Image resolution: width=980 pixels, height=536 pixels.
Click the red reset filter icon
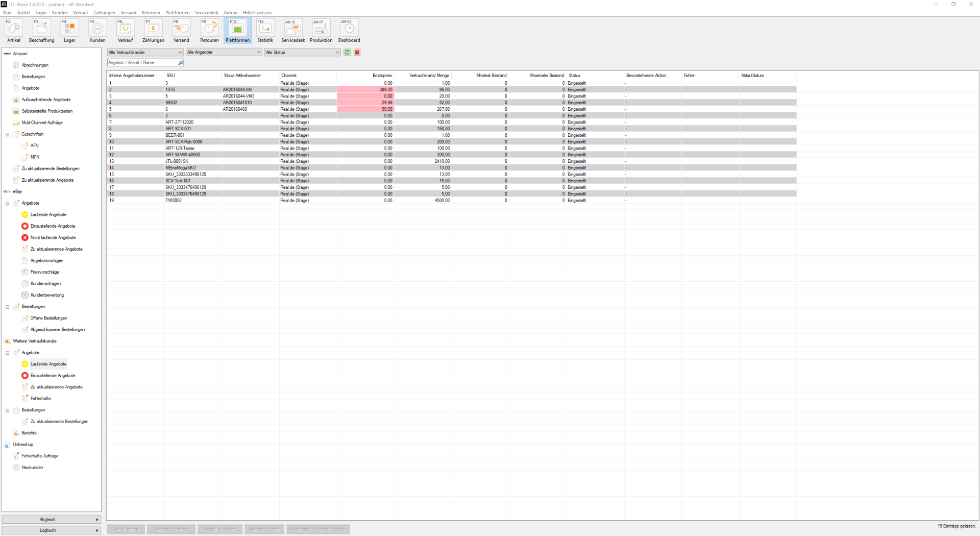357,52
